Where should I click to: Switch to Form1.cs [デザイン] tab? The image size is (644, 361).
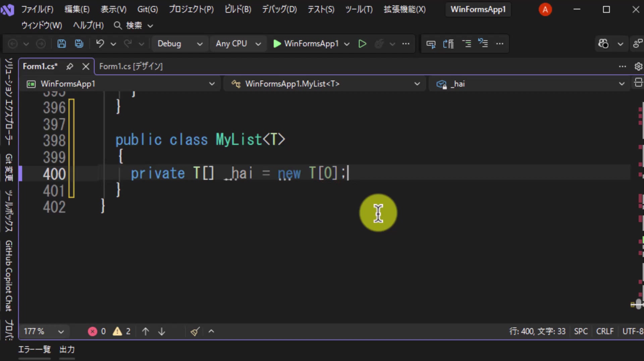[x=131, y=66]
